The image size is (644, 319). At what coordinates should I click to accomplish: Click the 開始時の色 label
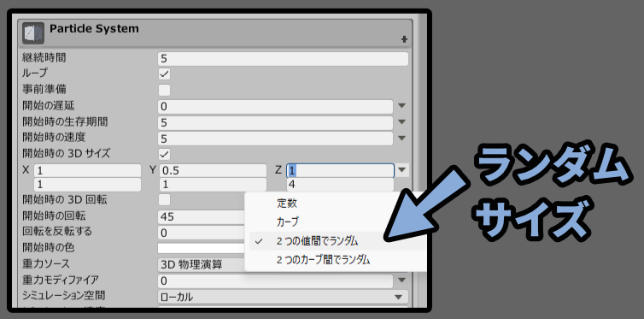click(48, 247)
